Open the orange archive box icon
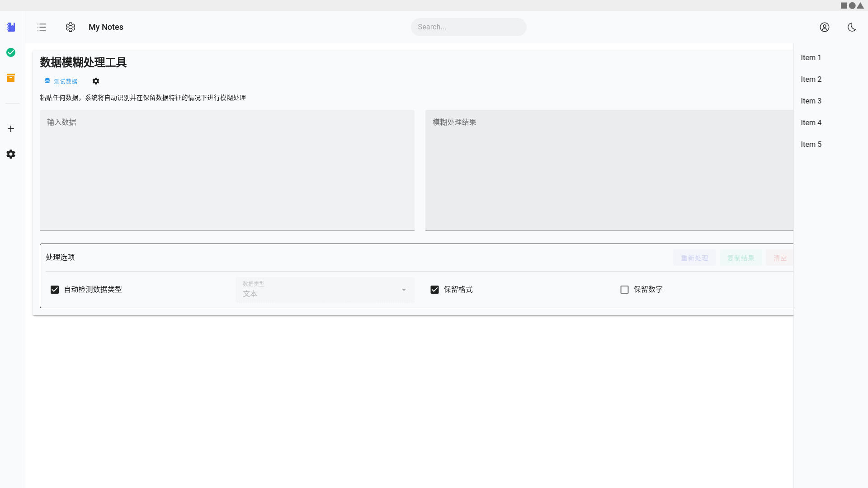 (x=11, y=78)
